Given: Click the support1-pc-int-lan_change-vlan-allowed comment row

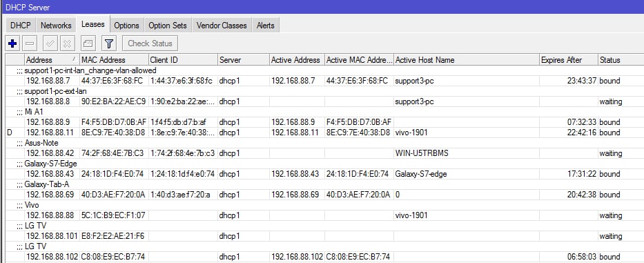Looking at the screenshot, I should point(324,70).
